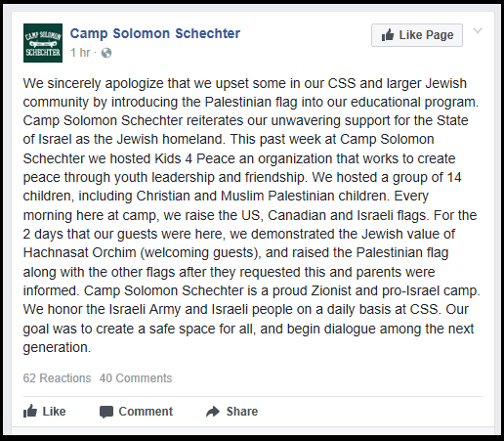Click the word 'generation.' ending the post

point(57,347)
